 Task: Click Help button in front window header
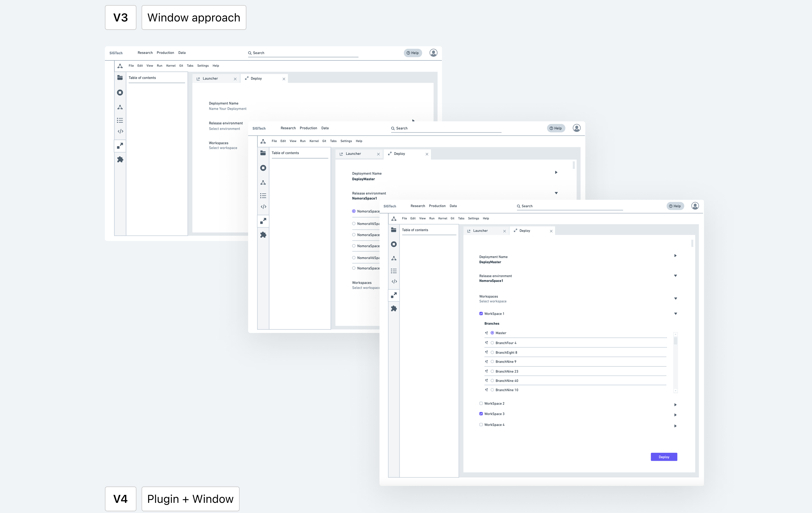click(x=675, y=206)
